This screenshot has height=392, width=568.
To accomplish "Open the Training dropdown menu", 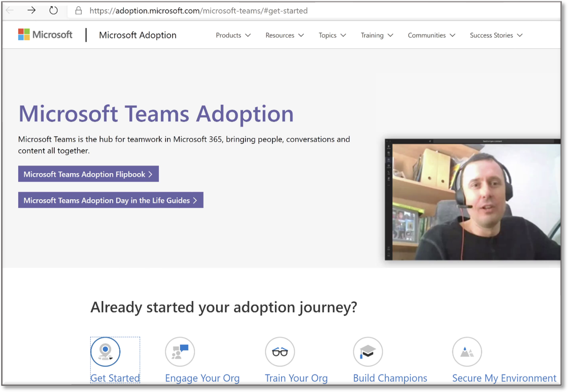I will click(x=377, y=35).
